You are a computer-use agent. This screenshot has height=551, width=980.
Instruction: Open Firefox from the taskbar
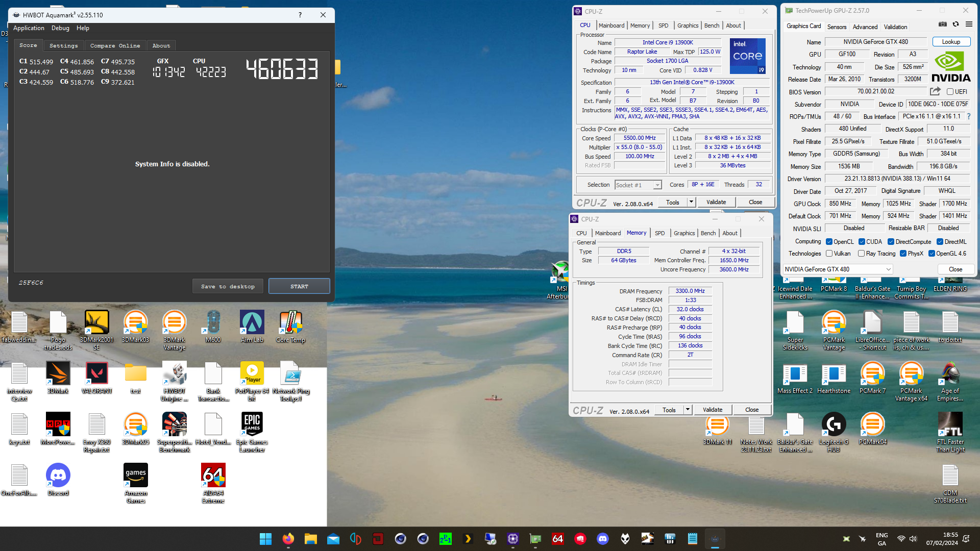pos(288,539)
